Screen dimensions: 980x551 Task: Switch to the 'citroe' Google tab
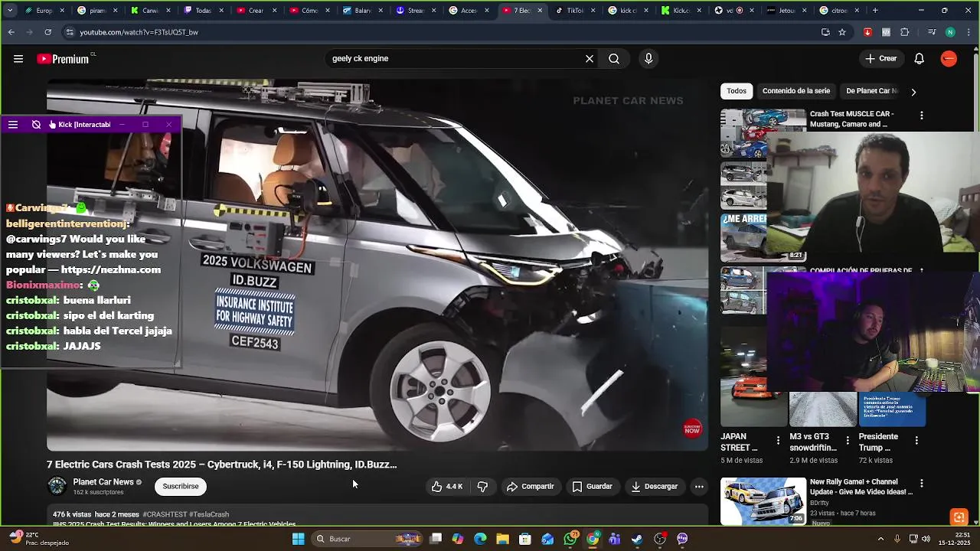(838, 11)
